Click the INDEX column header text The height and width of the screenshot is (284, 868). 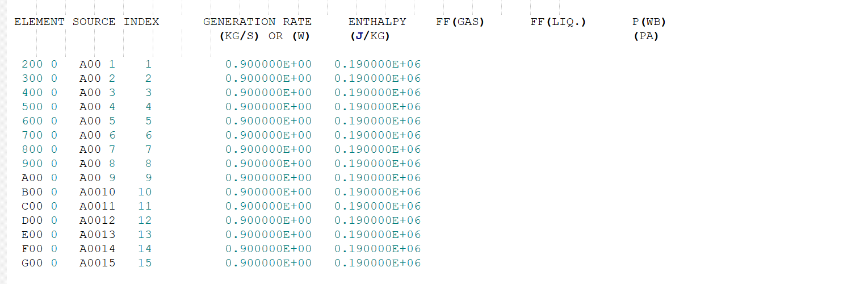click(141, 22)
